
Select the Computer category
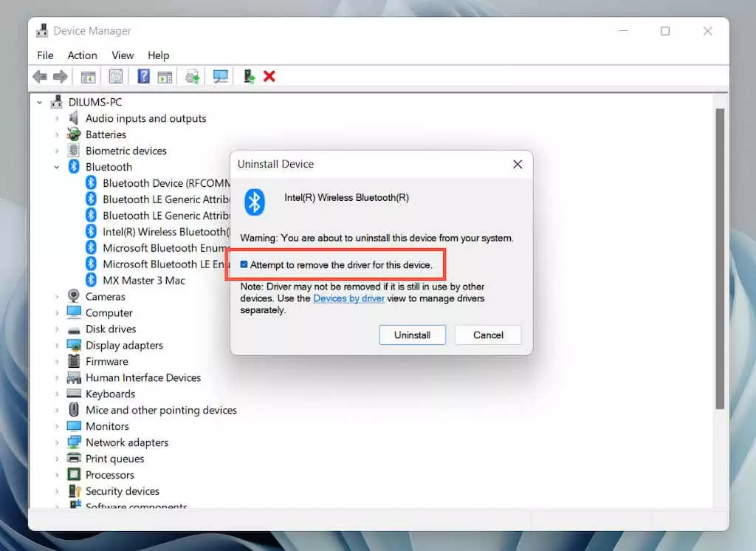pyautogui.click(x=109, y=312)
